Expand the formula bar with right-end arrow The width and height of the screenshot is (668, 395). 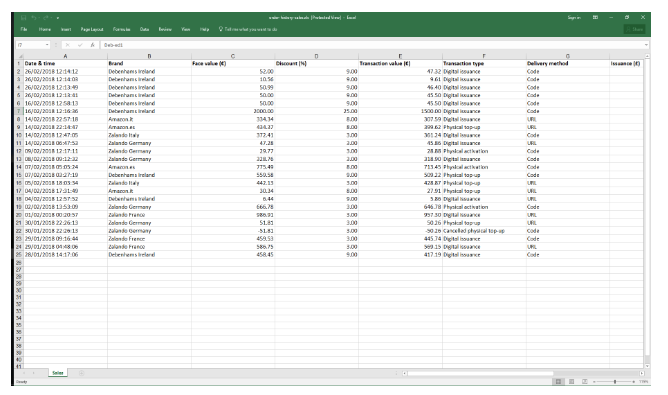point(646,45)
